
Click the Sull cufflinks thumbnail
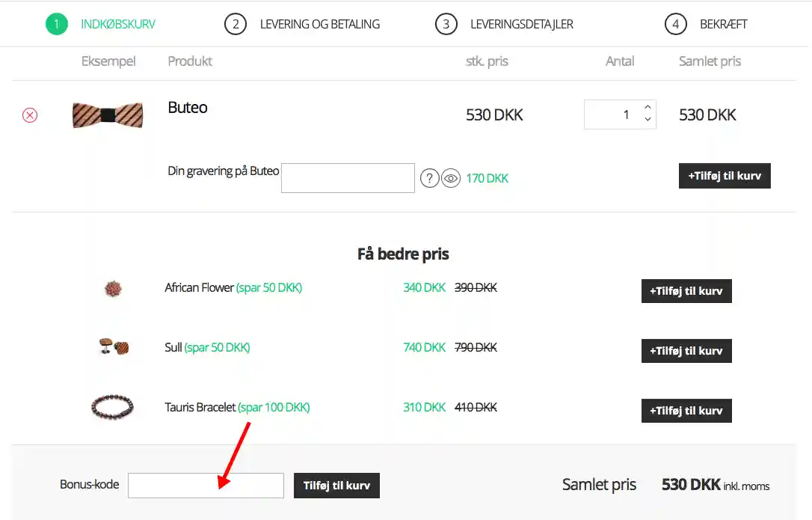[114, 347]
